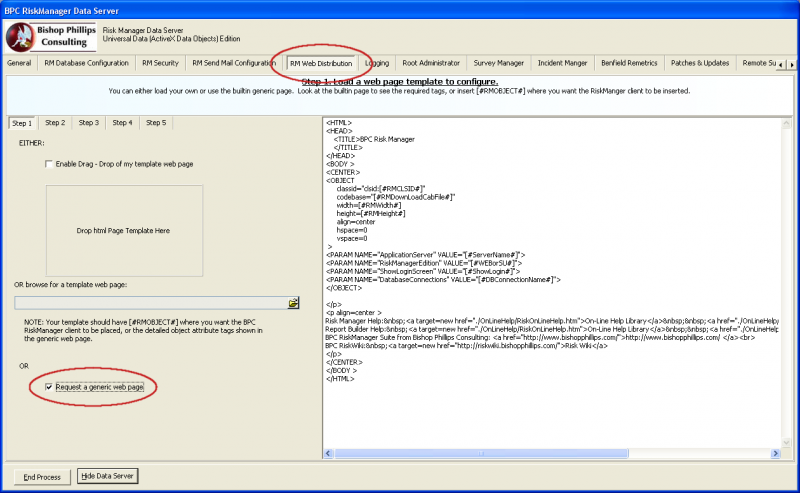
Task: Go to the Step 5 sub-tab
Action: pos(156,122)
